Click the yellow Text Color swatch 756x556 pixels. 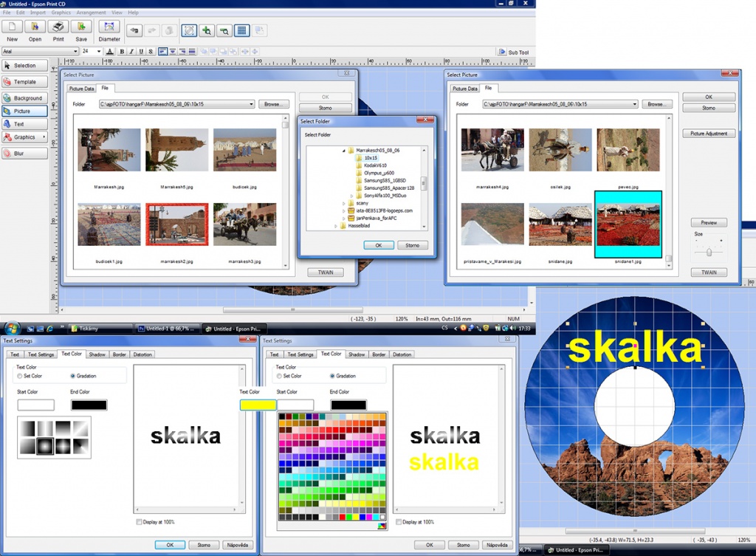coord(258,405)
